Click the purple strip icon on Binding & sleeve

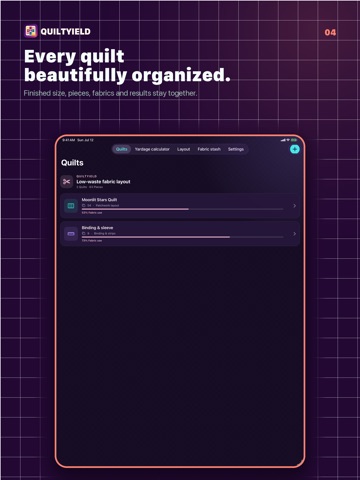71,234
